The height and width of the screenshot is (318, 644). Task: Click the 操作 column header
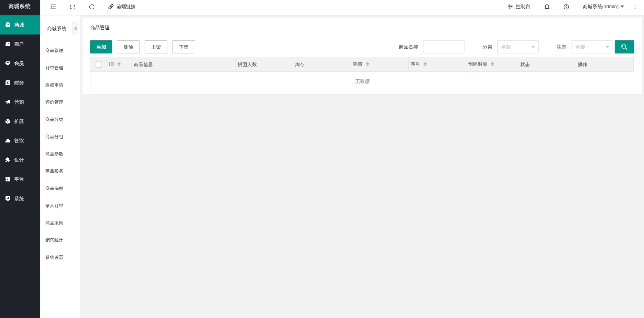(x=605, y=64)
